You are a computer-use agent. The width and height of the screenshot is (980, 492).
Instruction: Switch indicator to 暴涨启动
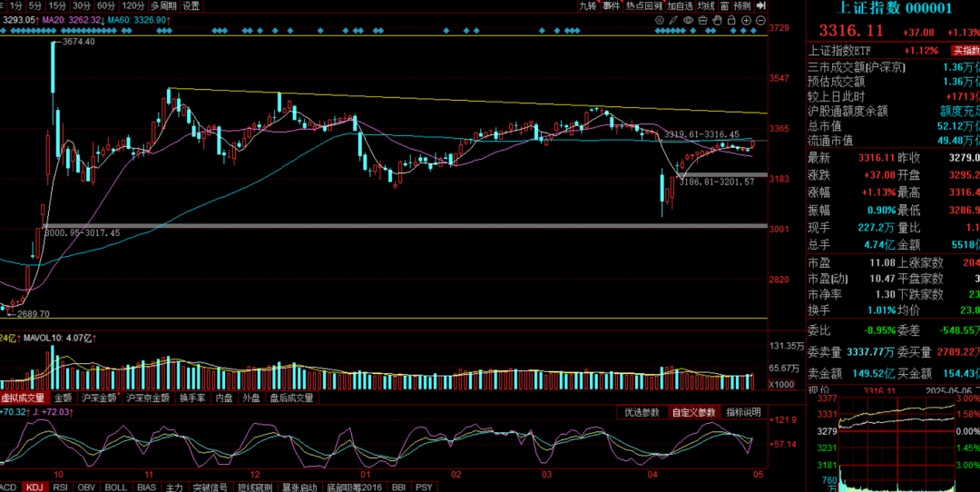click(299, 487)
